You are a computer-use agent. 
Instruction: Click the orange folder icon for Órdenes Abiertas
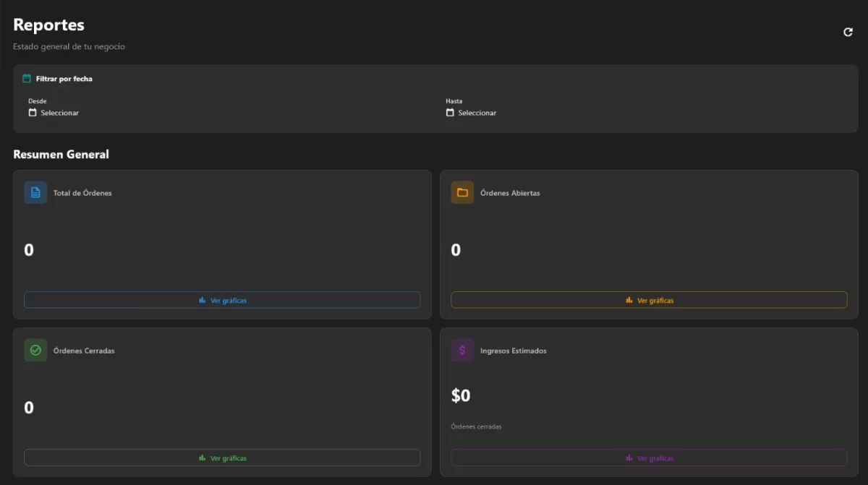(x=462, y=192)
